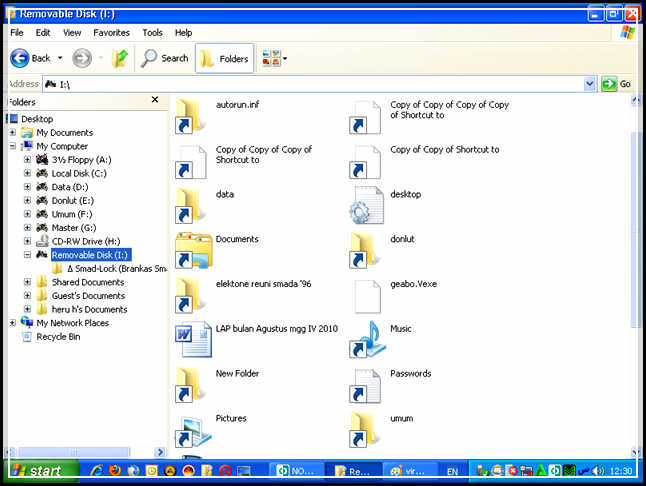
Task: Toggle the Folders pane button
Action: (225, 58)
